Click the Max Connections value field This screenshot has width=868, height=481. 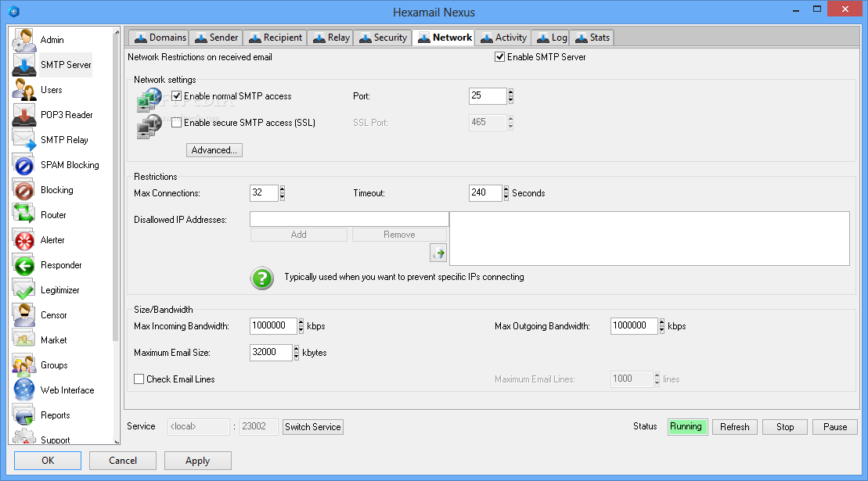click(x=264, y=193)
